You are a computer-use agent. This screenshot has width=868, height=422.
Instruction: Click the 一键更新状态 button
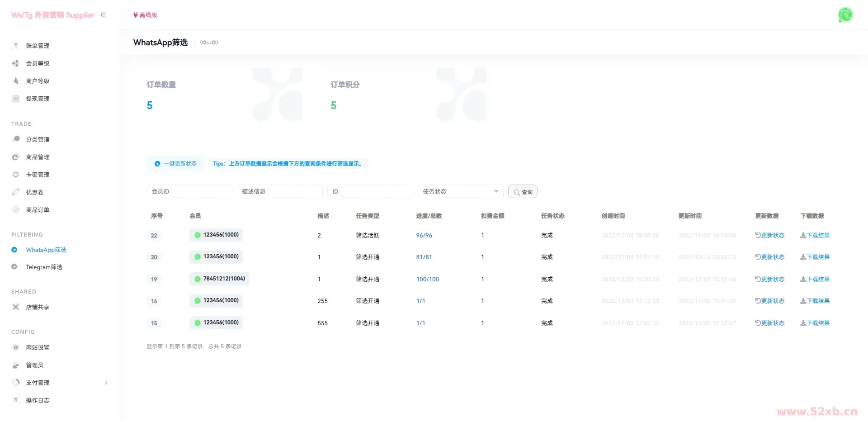pos(175,164)
